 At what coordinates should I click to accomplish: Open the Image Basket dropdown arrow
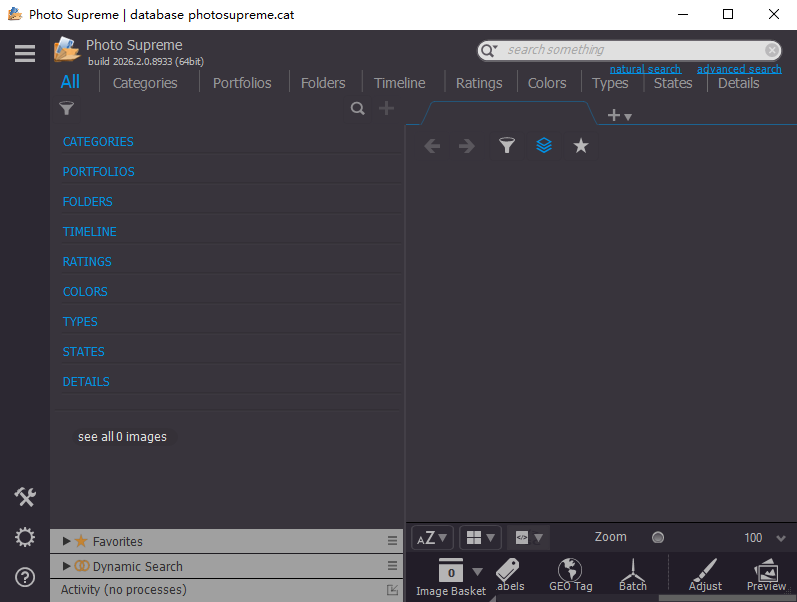477,572
